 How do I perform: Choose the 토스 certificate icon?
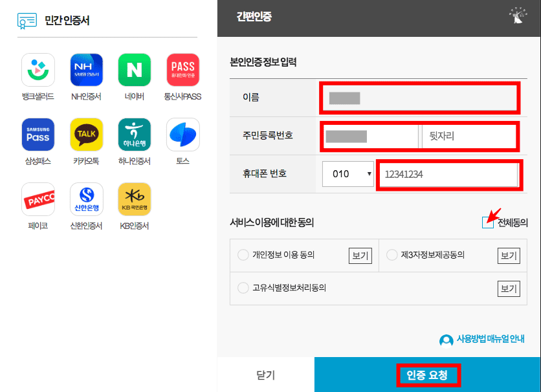pos(183,135)
